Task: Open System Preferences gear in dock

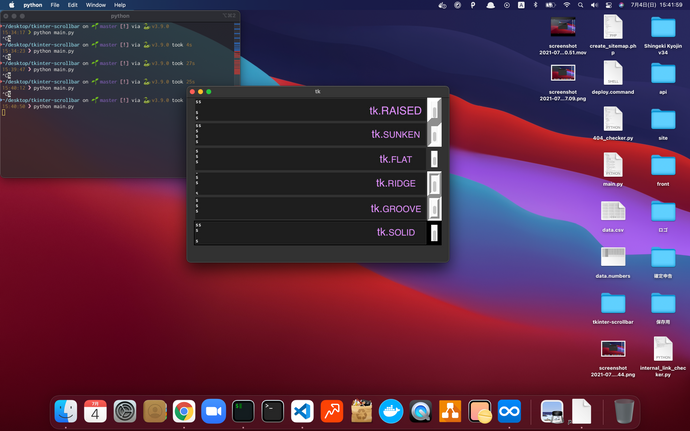Action: click(x=125, y=410)
